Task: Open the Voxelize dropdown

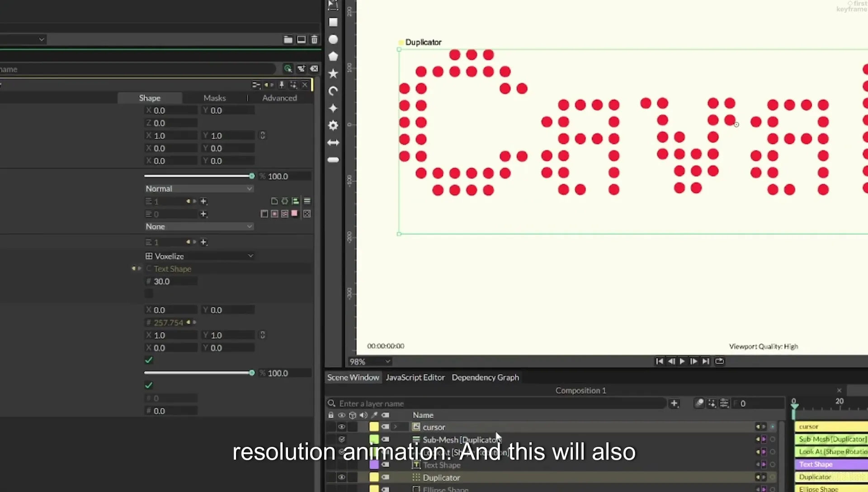Action: [199, 256]
